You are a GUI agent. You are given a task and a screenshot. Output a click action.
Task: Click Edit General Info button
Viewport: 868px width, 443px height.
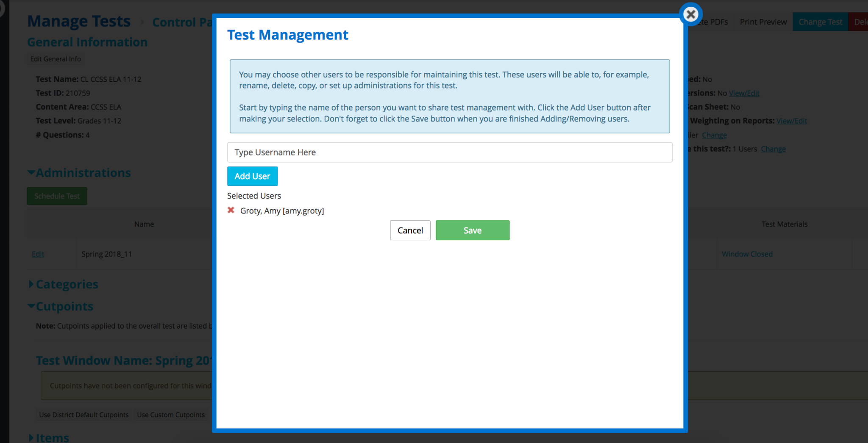pyautogui.click(x=56, y=59)
